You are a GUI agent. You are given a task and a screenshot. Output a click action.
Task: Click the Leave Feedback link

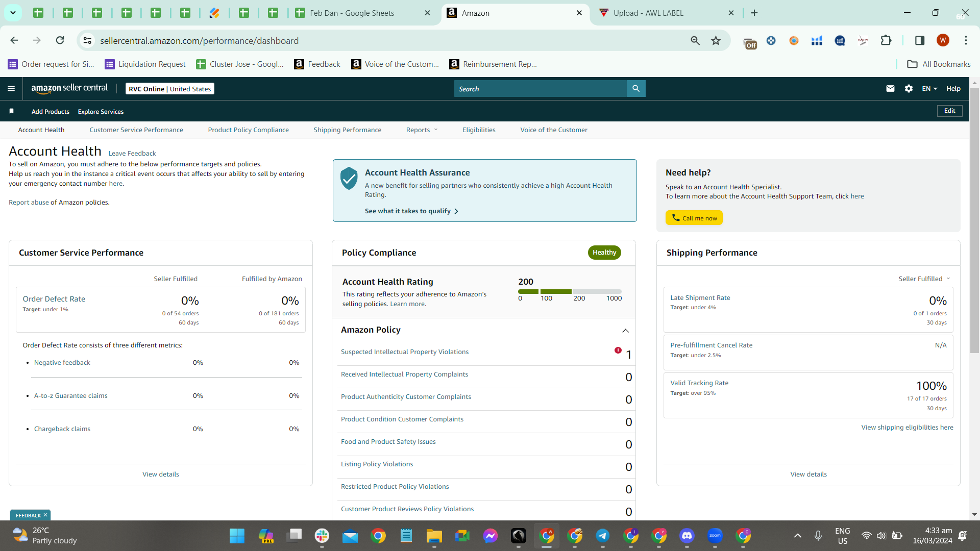(132, 154)
